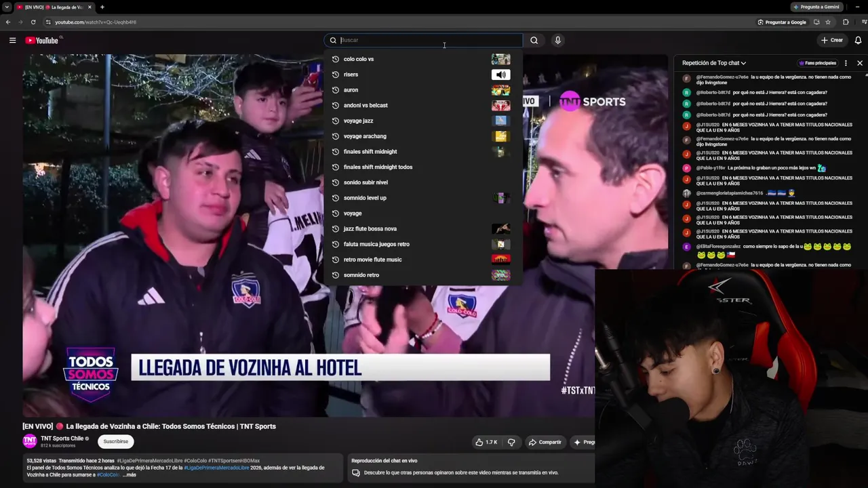Go to YouTube home via logo
This screenshot has width=868, height=488.
42,40
